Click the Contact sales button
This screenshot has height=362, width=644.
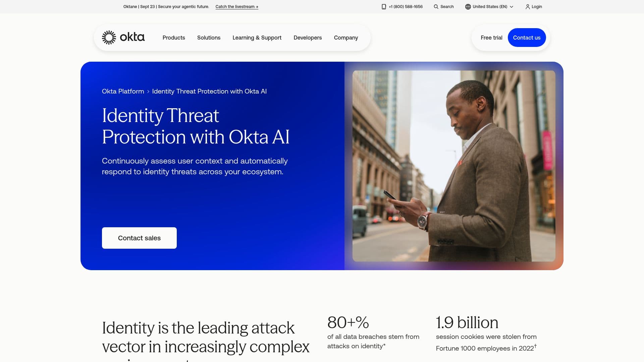point(139,238)
